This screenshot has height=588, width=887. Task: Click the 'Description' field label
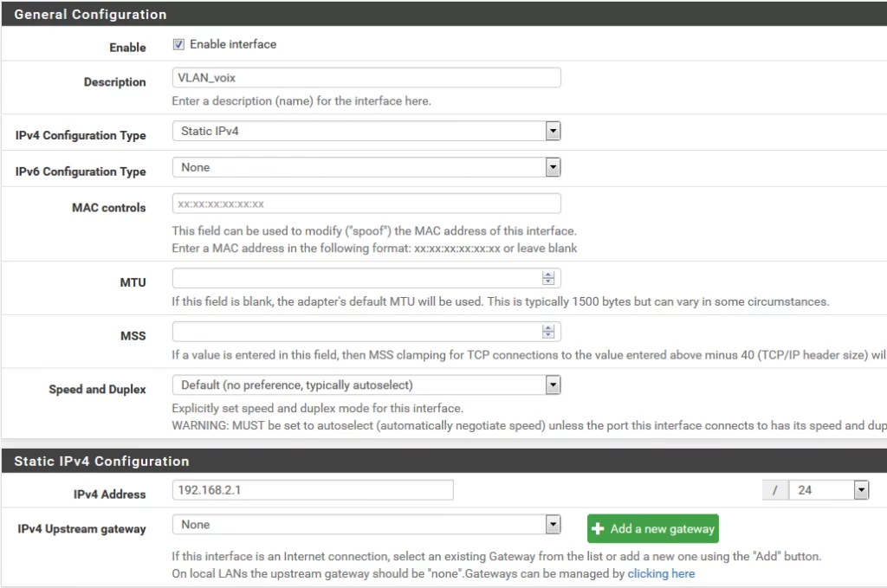[115, 82]
